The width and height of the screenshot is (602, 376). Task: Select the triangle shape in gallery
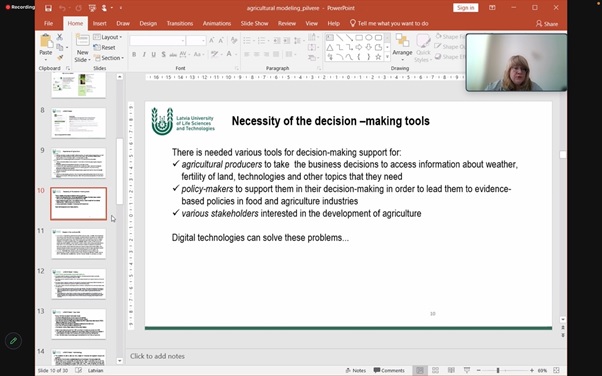330,47
